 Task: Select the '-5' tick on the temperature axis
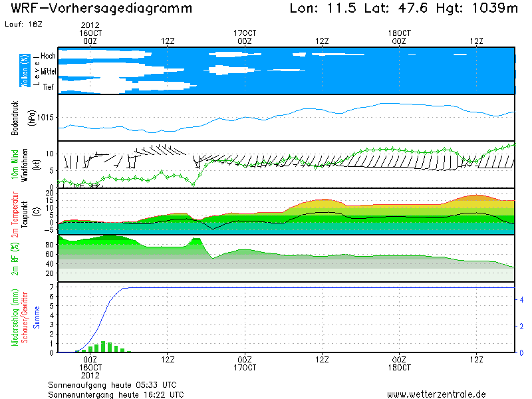point(49,229)
